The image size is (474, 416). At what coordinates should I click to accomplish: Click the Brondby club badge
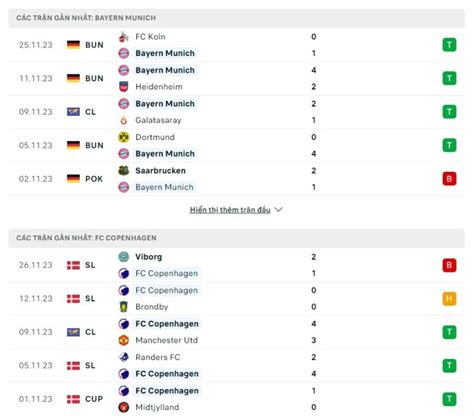(124, 307)
